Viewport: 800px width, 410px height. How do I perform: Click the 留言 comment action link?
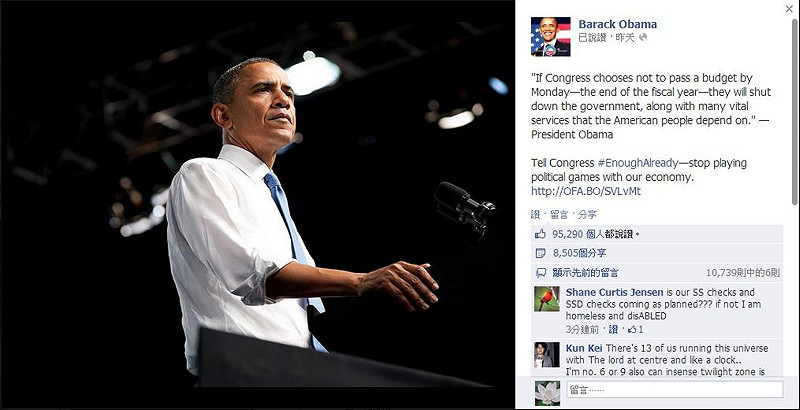pos(559,215)
